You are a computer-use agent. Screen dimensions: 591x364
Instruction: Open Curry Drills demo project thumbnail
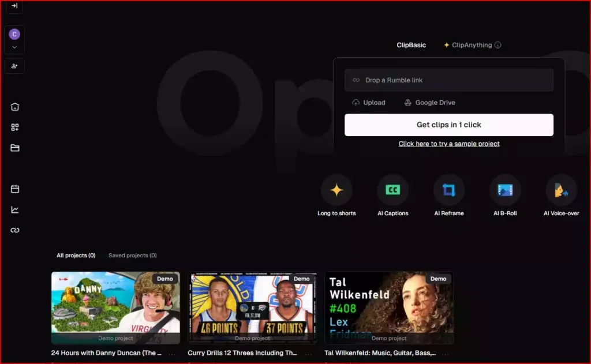[252, 307]
